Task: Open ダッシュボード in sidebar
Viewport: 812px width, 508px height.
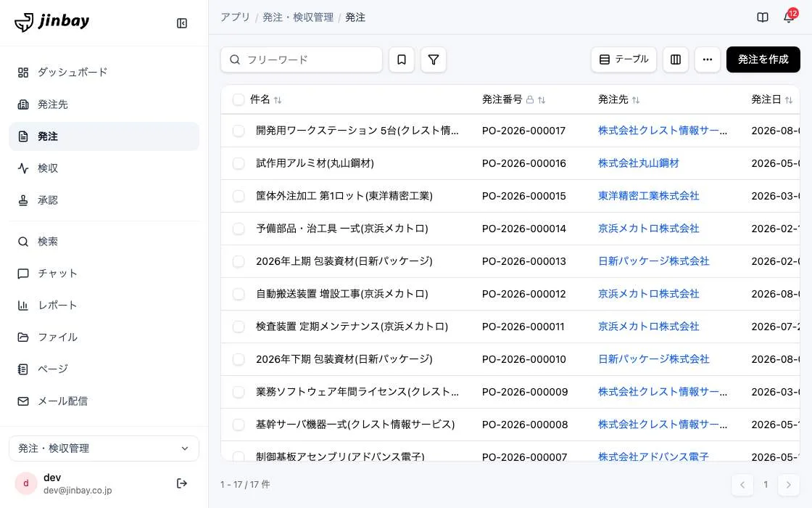Action: (104, 72)
